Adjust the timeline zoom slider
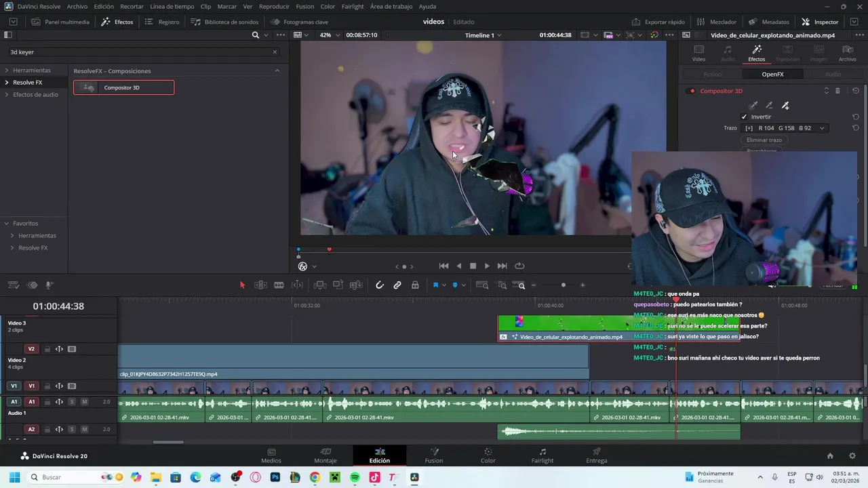Viewport: 868px width, 488px height. [x=563, y=285]
